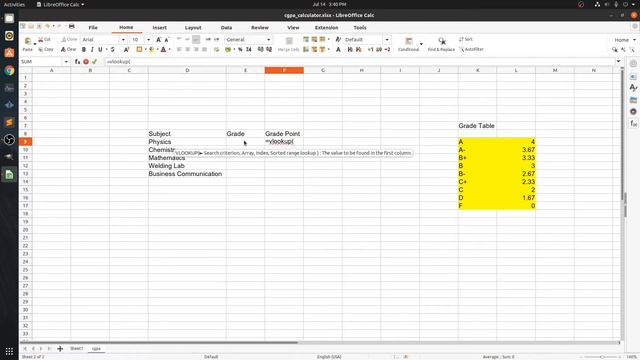640x360 pixels.
Task: Click the Format as Currency icon
Action: pos(228,49)
